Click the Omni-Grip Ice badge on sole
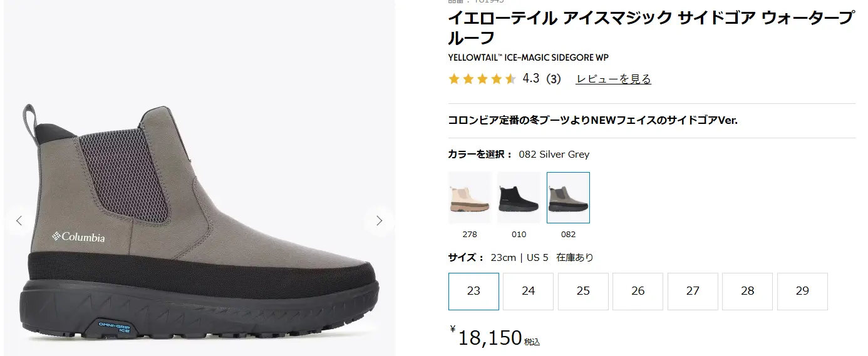The width and height of the screenshot is (868, 356). (113, 326)
